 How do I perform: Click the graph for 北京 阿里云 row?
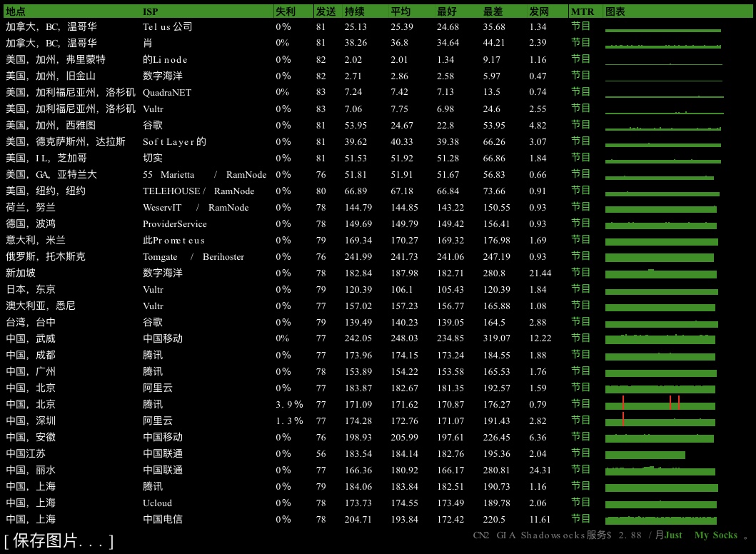[660, 388]
